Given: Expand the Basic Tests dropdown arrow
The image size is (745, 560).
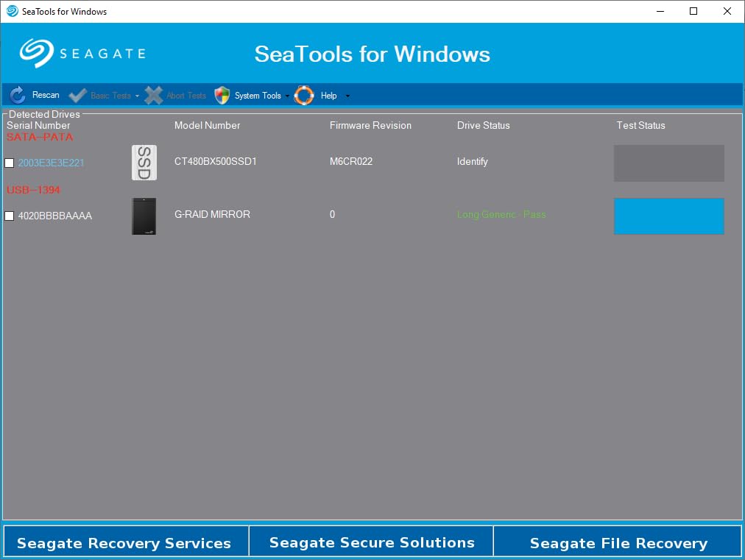Looking at the screenshot, I should pyautogui.click(x=137, y=96).
